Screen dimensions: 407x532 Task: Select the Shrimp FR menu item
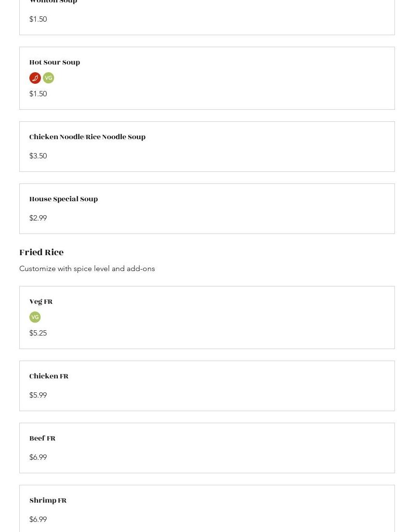[48, 501]
